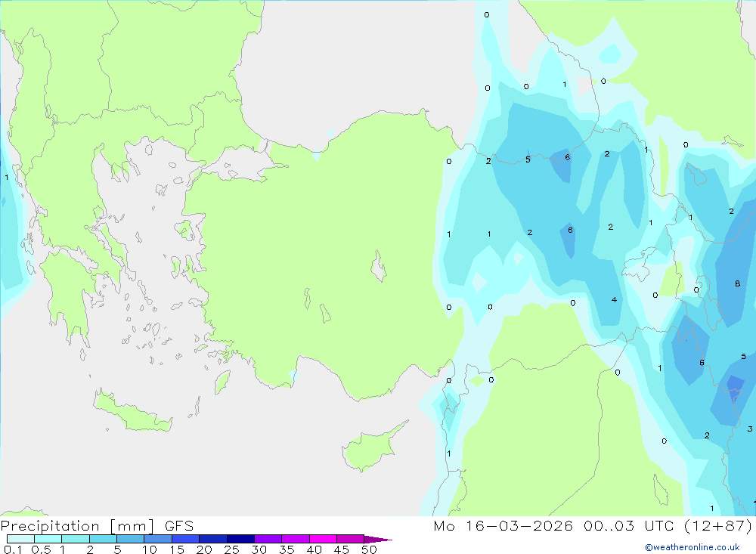Click the 5–10 mm legend color swatch
Screen dimensions: 756x554
(x=131, y=539)
